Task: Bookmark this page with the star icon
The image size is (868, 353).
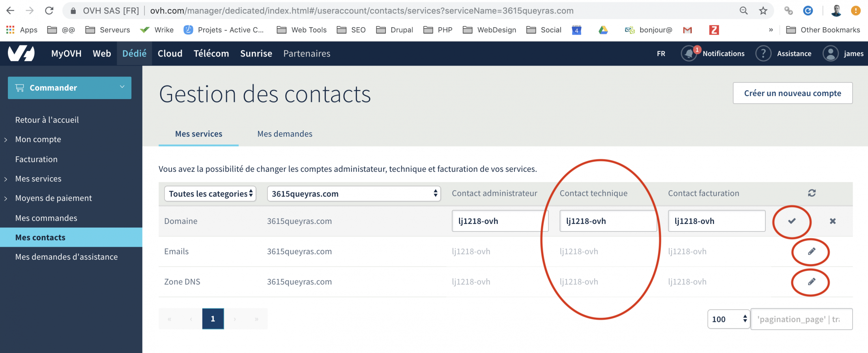Action: (763, 11)
